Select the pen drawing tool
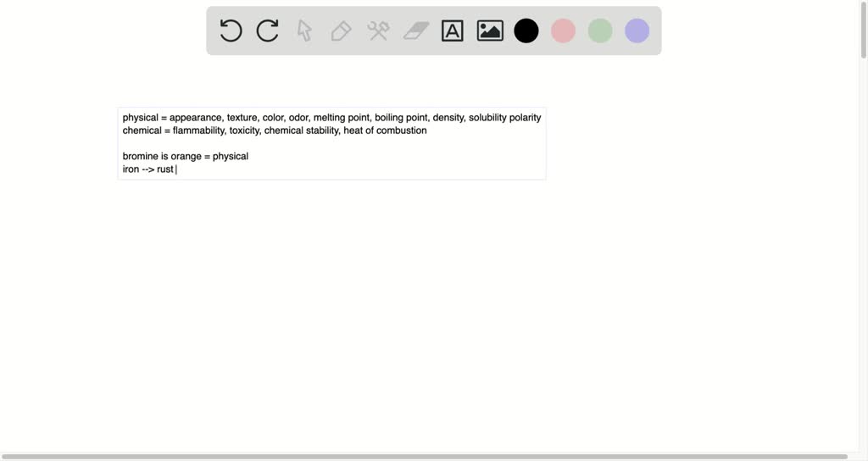Viewport: 868px width, 461px height. tap(341, 31)
